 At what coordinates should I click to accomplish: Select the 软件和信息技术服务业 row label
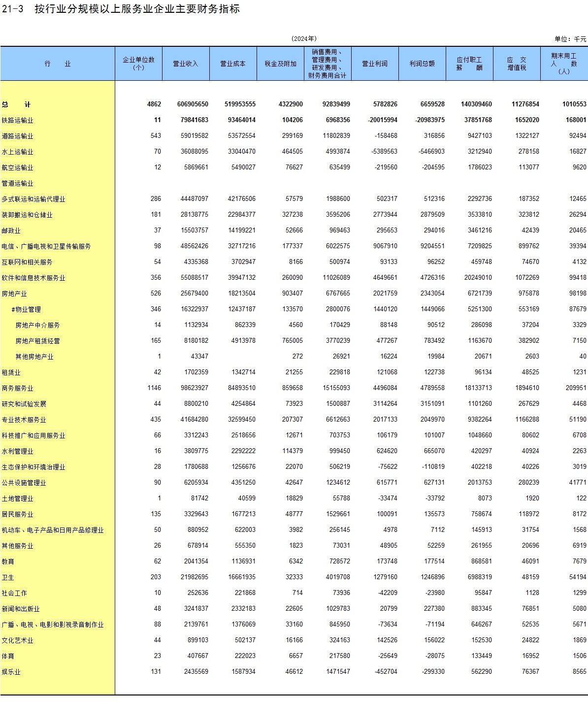click(x=33, y=278)
